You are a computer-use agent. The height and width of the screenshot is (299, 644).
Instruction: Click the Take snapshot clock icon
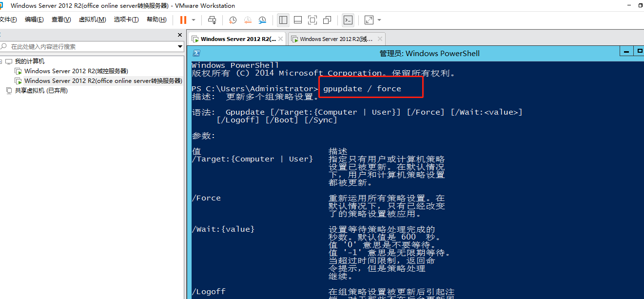(x=233, y=20)
